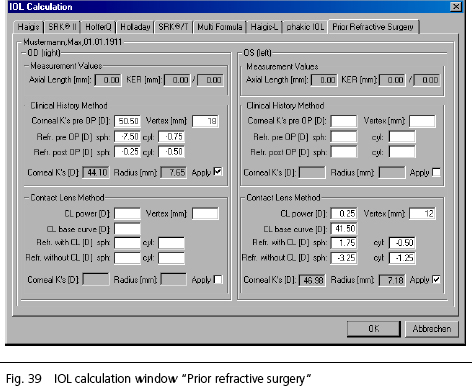Click OS first KER value field

click(x=392, y=80)
